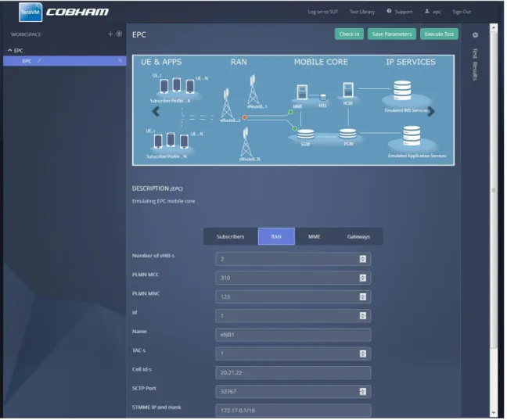
Task: Click the PCRF server icon
Action: point(348,90)
